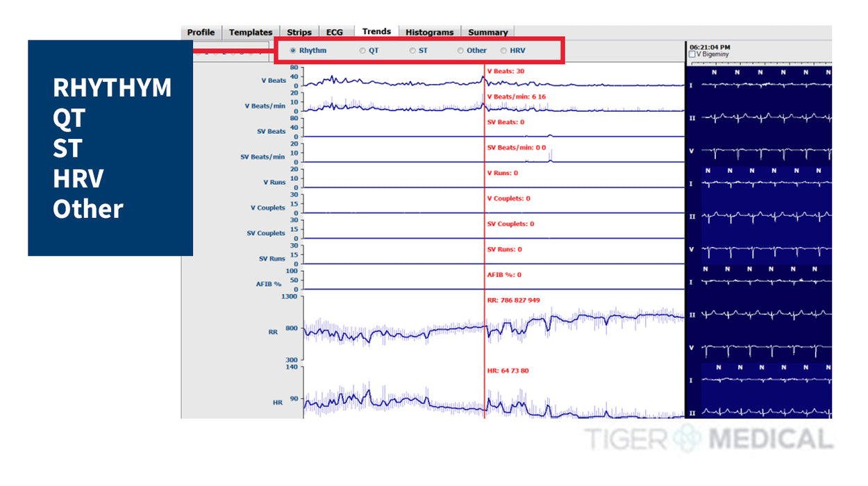The width and height of the screenshot is (868, 486).
Task: Click the Tiger Medical logo
Action: click(x=708, y=439)
